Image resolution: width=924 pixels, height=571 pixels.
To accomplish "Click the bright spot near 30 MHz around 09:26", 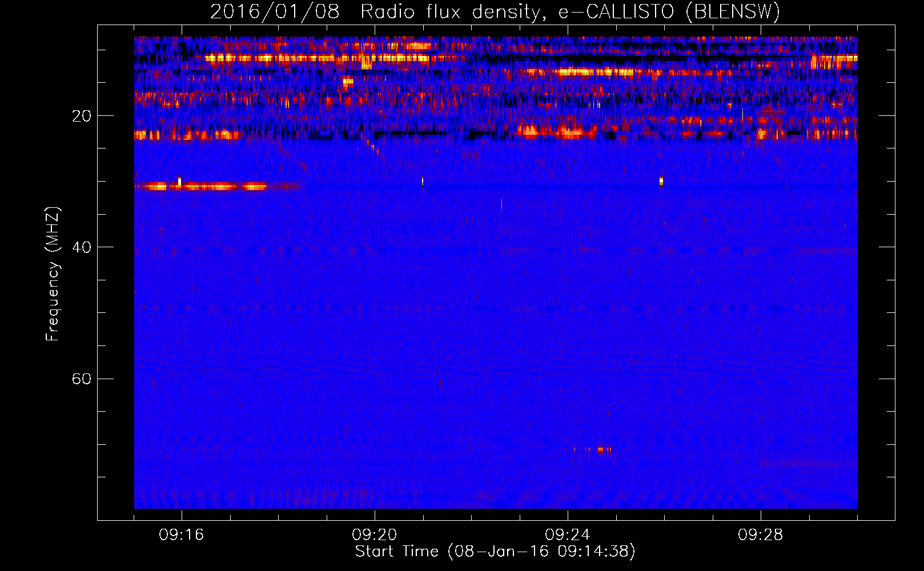I will (x=661, y=180).
